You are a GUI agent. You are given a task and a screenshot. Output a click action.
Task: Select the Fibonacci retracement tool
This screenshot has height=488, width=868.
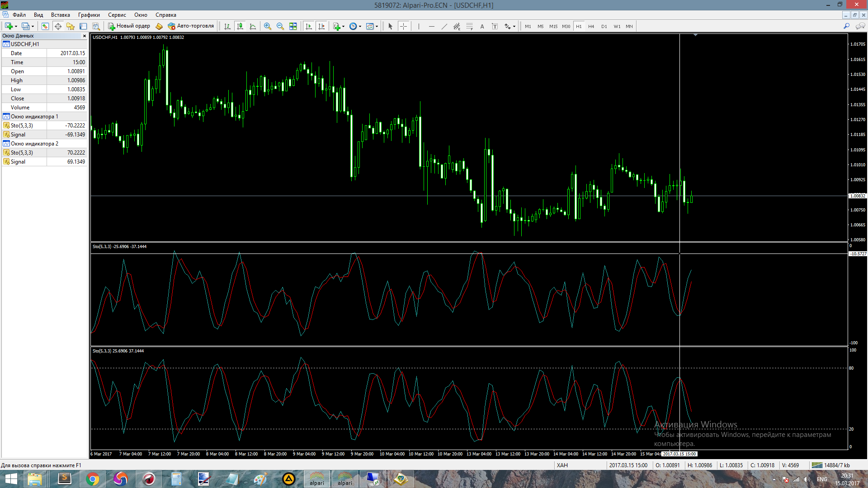pos(469,26)
